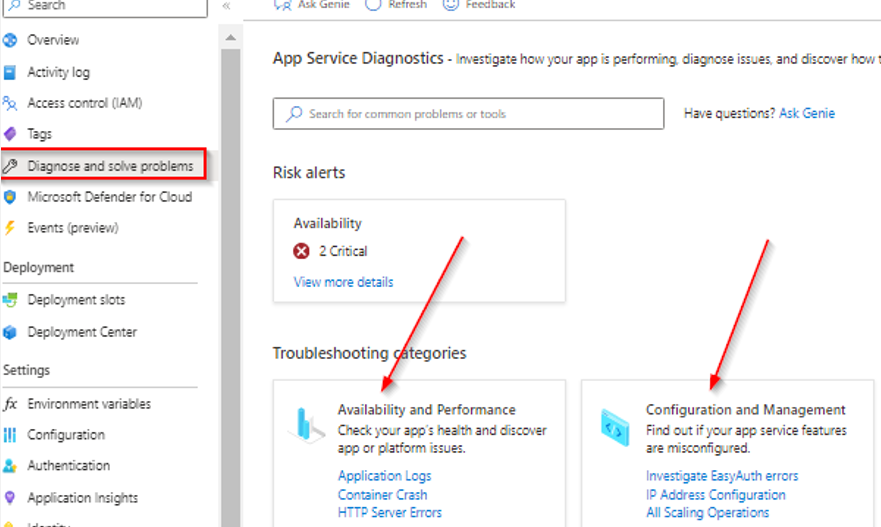Click the Availability and Performance card title
Image resolution: width=881 pixels, height=527 pixels.
coord(426,410)
